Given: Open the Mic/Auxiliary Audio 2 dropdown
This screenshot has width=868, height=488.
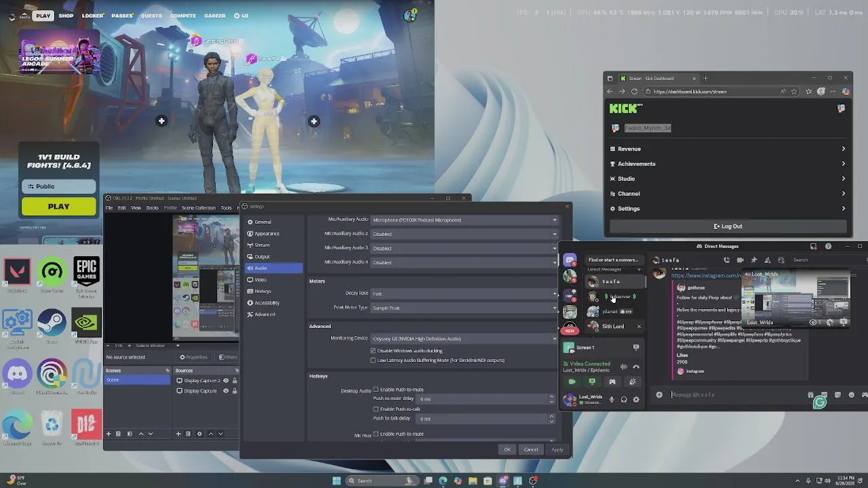Looking at the screenshot, I should [465, 234].
